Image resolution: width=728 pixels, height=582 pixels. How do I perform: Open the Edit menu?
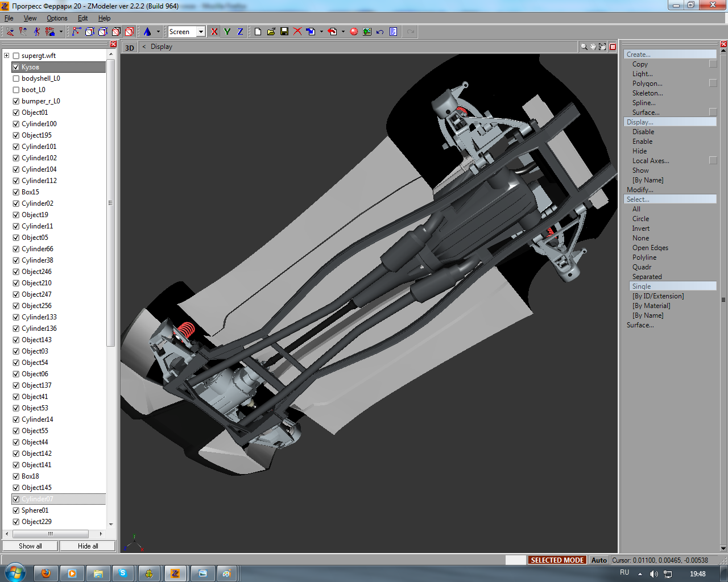pos(82,18)
